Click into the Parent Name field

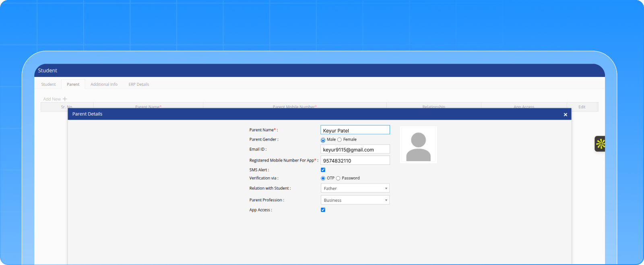[355, 130]
